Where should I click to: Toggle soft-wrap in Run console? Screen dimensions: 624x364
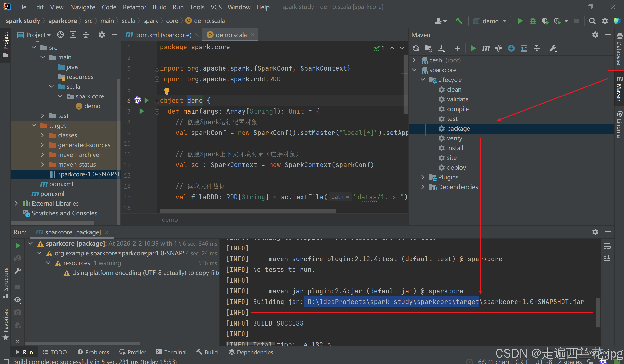click(607, 246)
